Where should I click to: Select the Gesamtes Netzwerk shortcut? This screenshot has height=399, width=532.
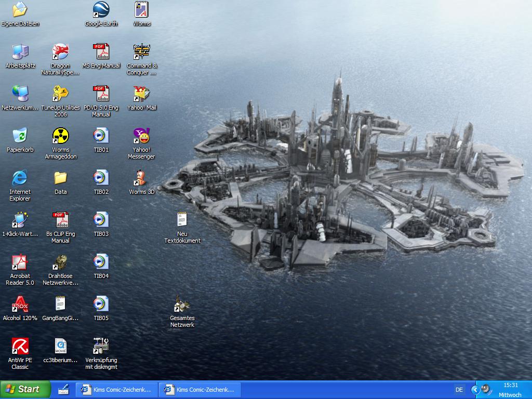pos(182,304)
